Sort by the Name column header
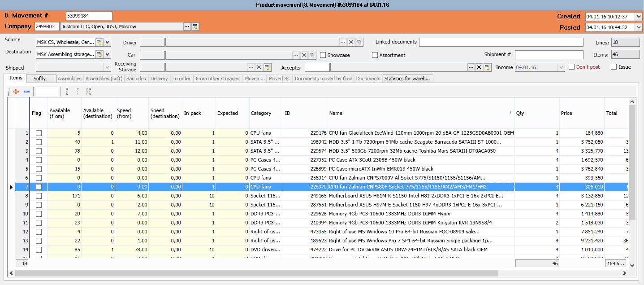 (421, 113)
